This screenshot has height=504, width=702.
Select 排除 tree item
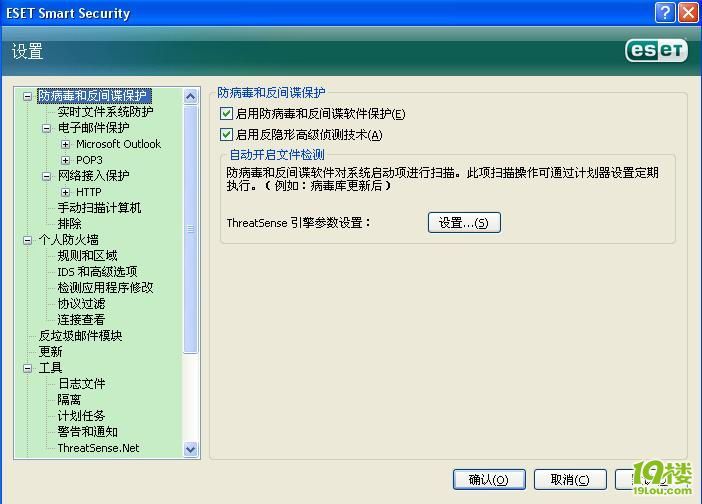point(69,223)
